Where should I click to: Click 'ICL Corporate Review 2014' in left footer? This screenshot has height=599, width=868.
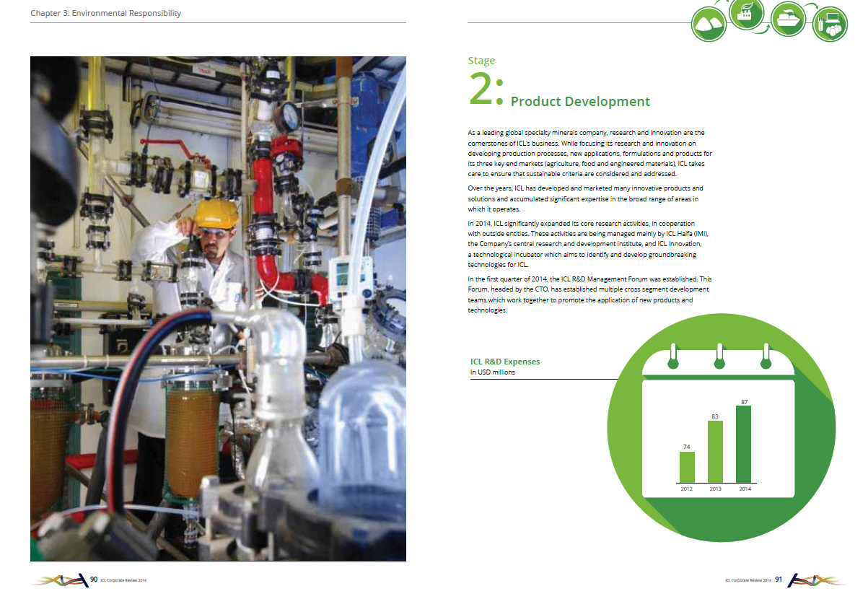pos(124,580)
